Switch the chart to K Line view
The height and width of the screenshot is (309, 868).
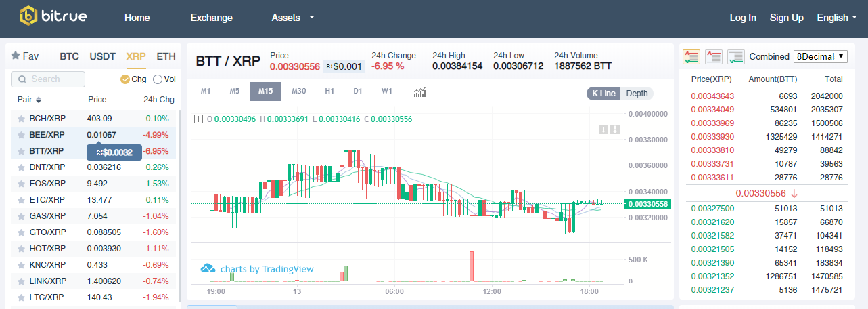[603, 94]
